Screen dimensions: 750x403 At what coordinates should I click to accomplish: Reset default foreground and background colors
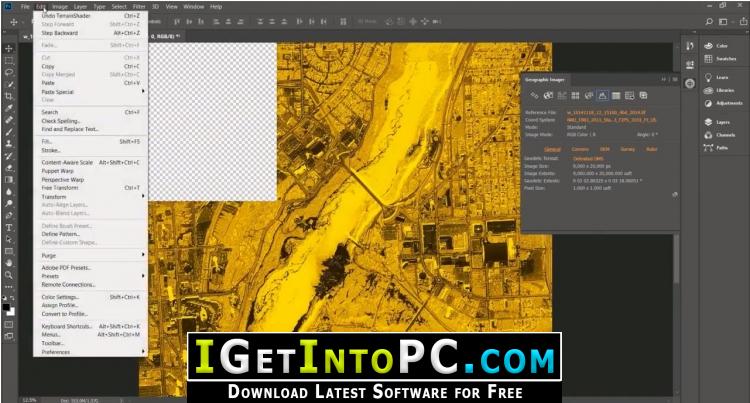click(4, 298)
